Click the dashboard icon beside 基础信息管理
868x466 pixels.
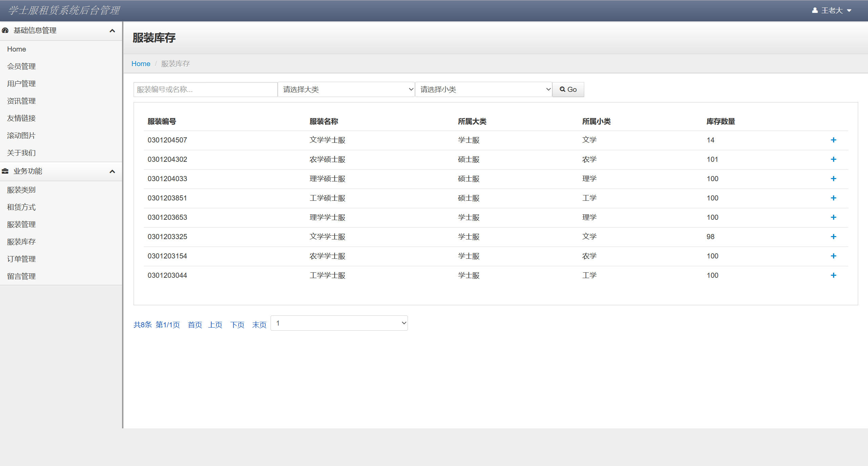pyautogui.click(x=5, y=31)
